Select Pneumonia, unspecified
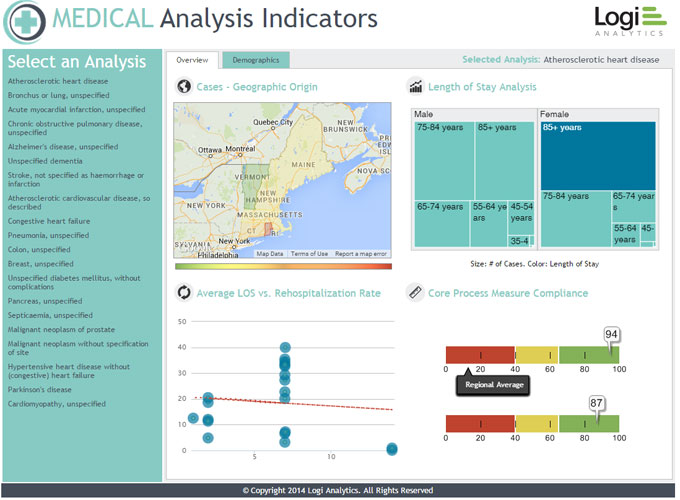 tap(48, 235)
